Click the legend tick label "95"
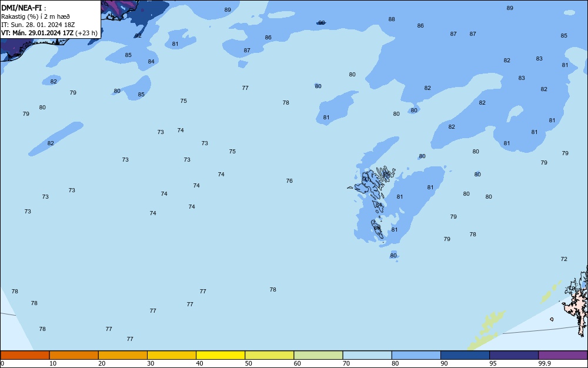This screenshot has width=588, height=368. (x=493, y=363)
